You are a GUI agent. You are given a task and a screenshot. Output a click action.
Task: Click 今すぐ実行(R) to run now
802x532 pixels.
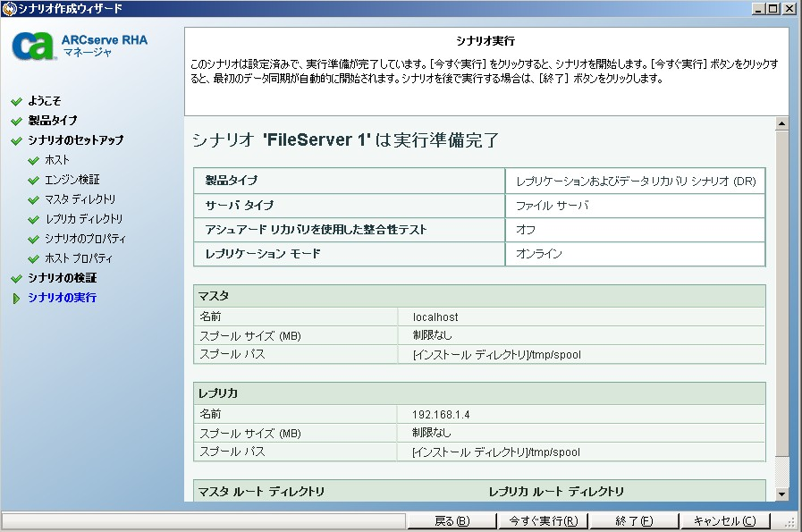(543, 520)
